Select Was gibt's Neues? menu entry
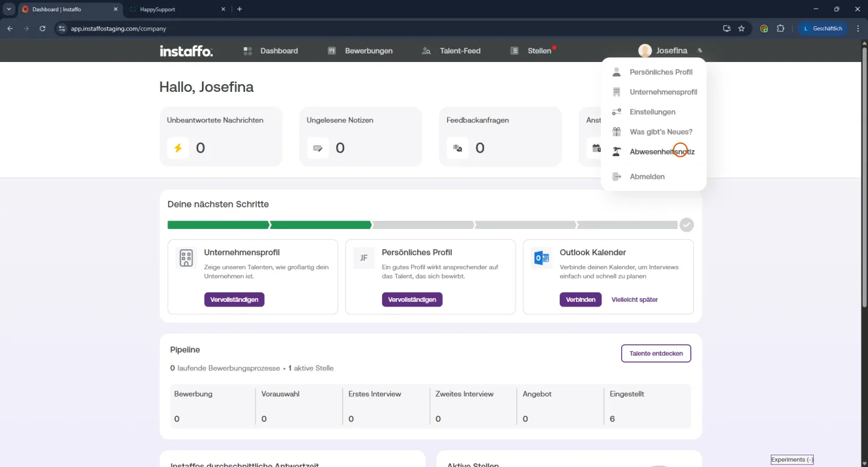868x467 pixels. click(653, 132)
